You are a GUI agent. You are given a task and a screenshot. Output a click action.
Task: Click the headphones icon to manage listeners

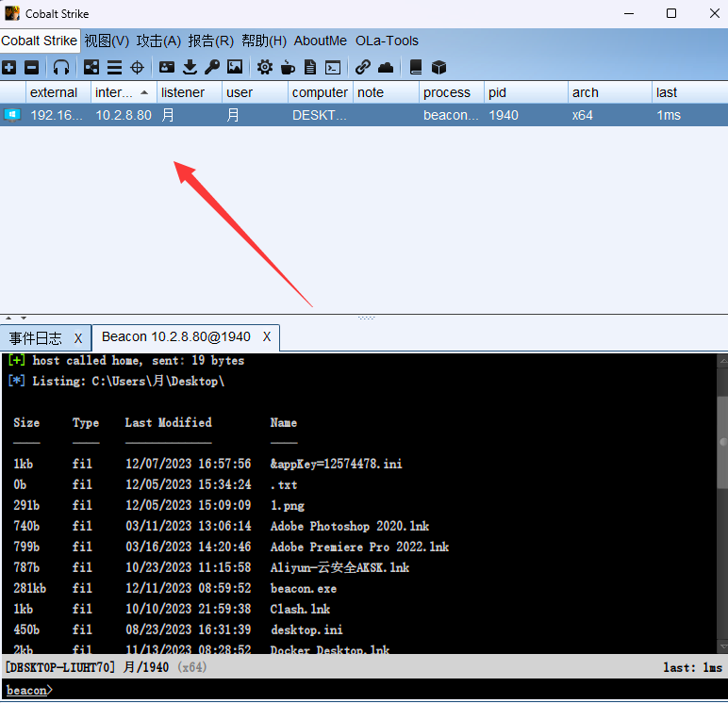click(61, 67)
